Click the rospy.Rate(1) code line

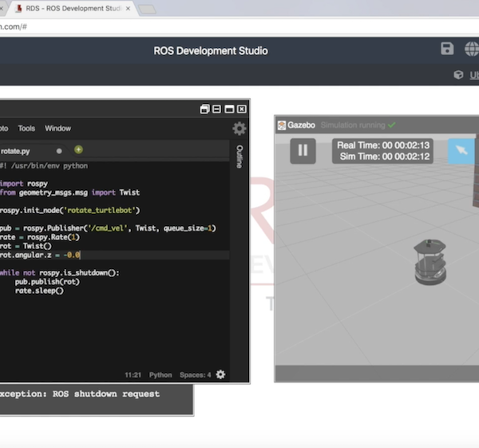tap(40, 237)
